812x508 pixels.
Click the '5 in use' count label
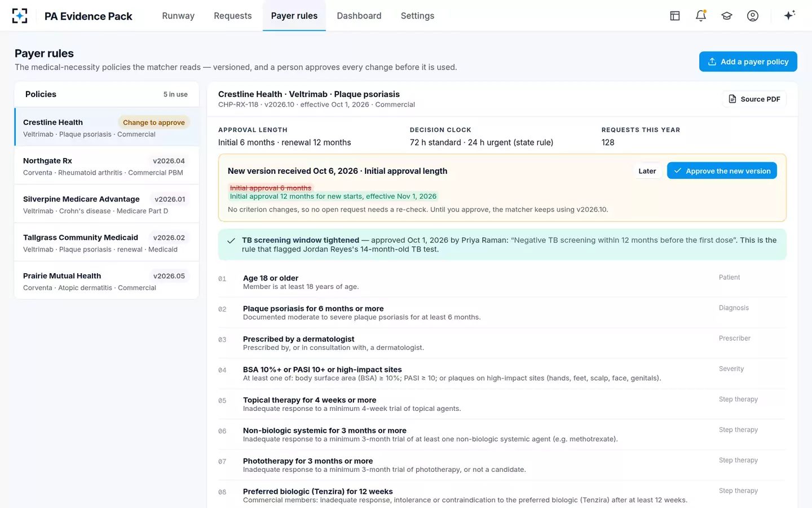pos(175,94)
